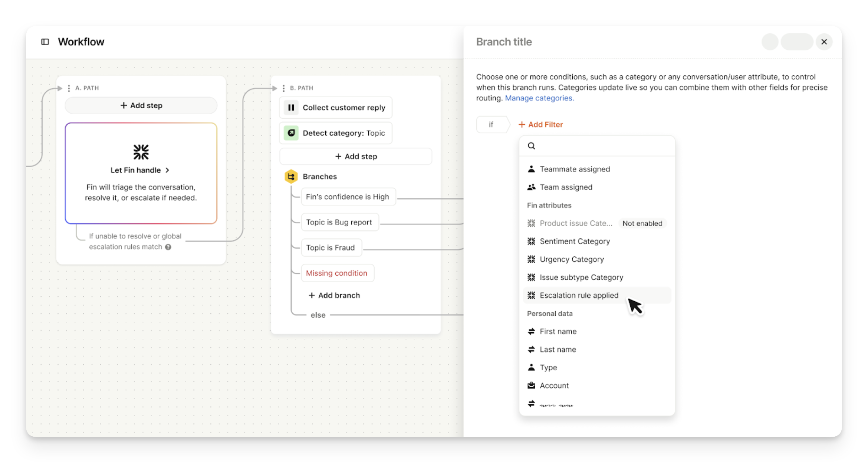
Task: Select Escalation rule applied from the list
Action: point(579,295)
